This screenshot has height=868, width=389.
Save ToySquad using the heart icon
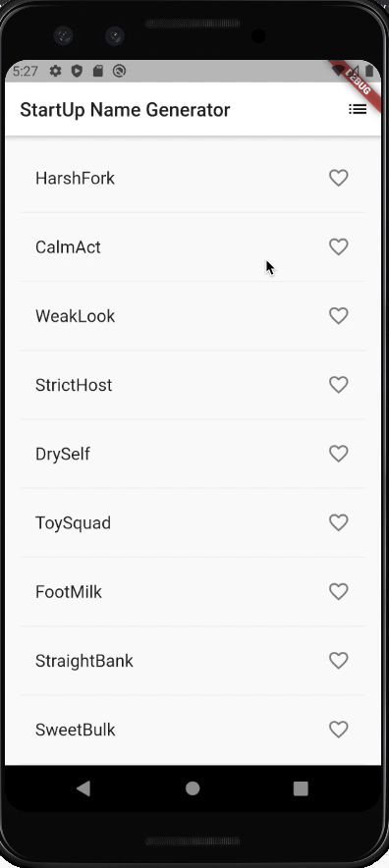(339, 522)
